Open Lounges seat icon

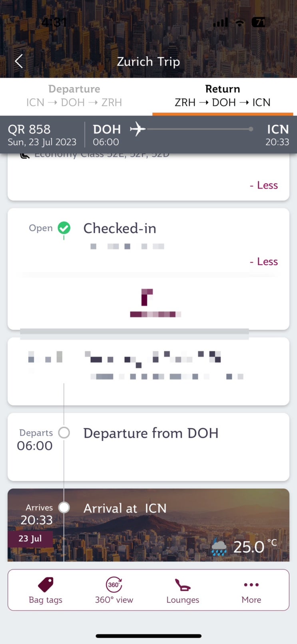point(183,585)
